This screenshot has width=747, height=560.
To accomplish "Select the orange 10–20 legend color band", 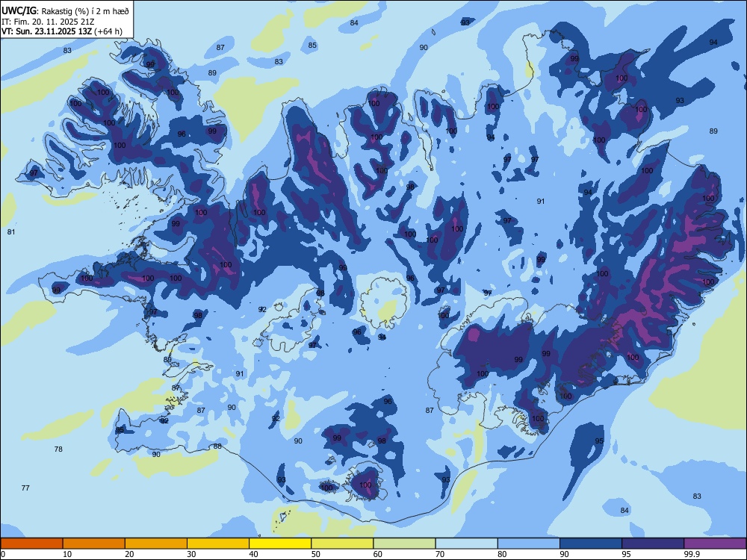I will 94,544.
